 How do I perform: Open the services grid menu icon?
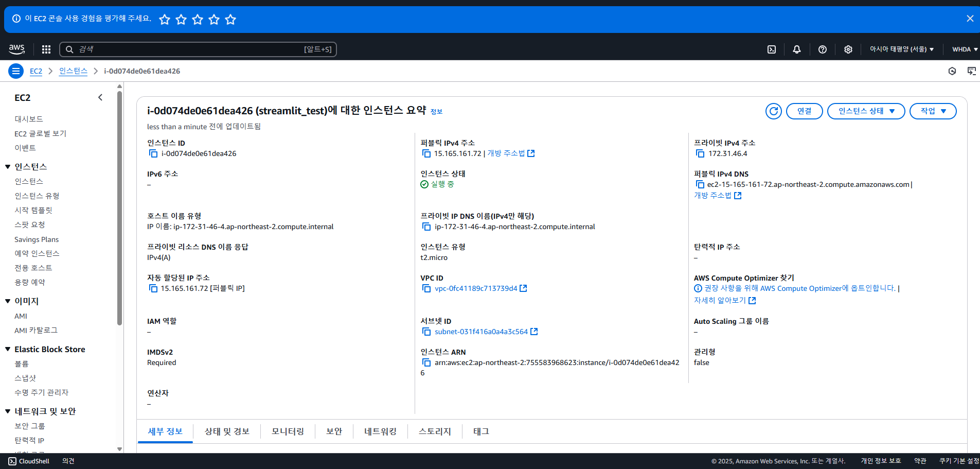coord(46,49)
